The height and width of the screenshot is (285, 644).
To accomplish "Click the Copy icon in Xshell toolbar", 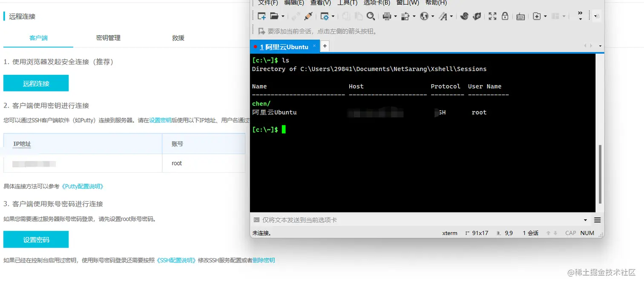I will pyautogui.click(x=346, y=16).
